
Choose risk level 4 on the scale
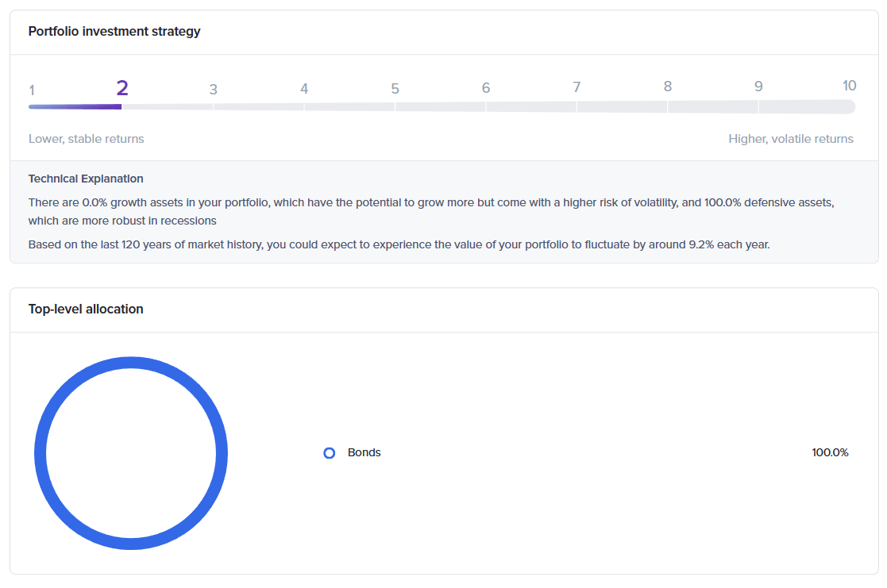point(304,89)
